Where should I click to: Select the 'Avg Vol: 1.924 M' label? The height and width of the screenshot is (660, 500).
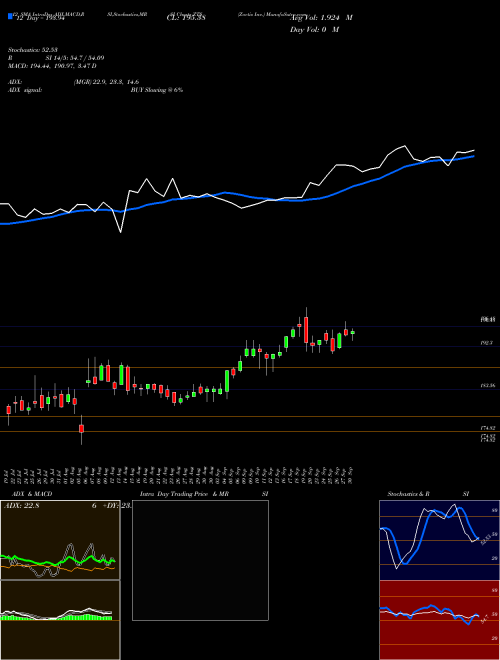click(x=321, y=18)
